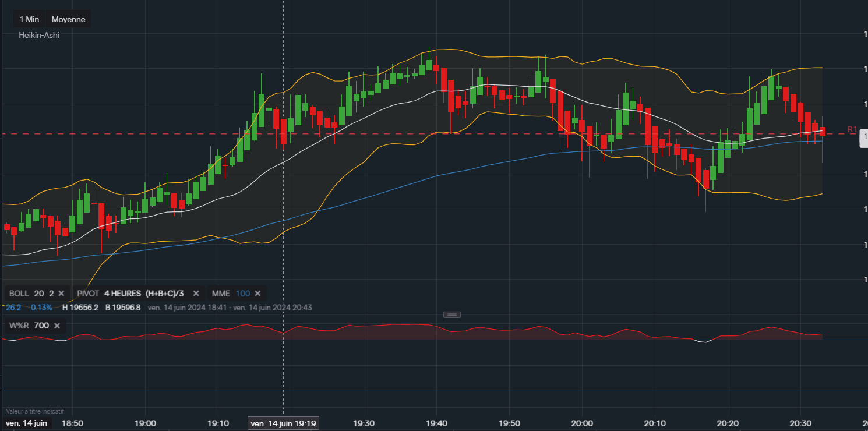This screenshot has height=431, width=868.
Task: Click the date range 18:41 - 20:43 text
Action: click(230, 307)
